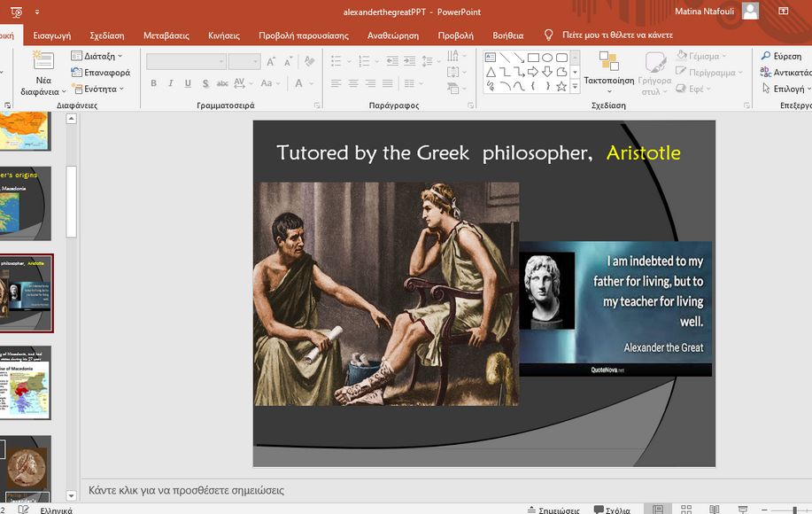812x514 pixels.
Task: Toggle italic formatting
Action: click(x=170, y=83)
